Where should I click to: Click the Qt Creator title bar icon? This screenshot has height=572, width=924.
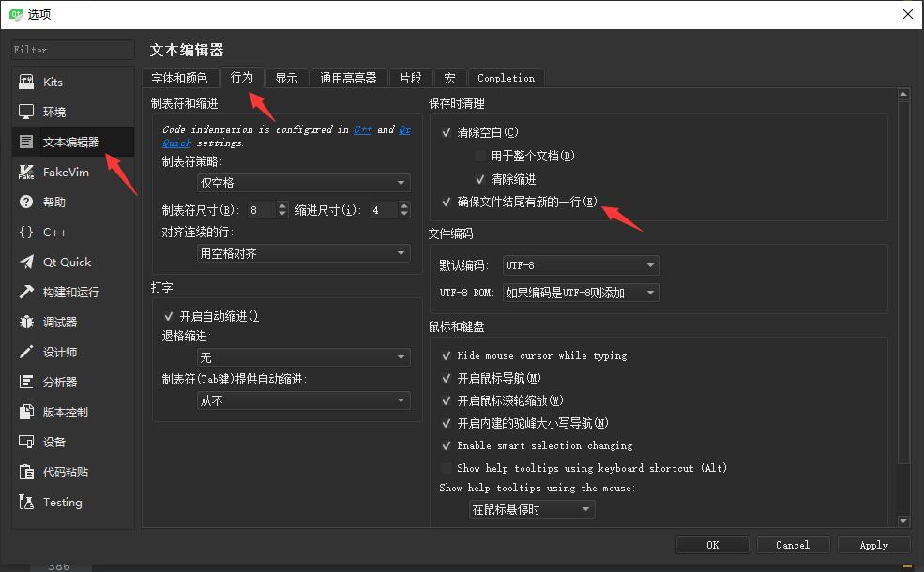15,14
